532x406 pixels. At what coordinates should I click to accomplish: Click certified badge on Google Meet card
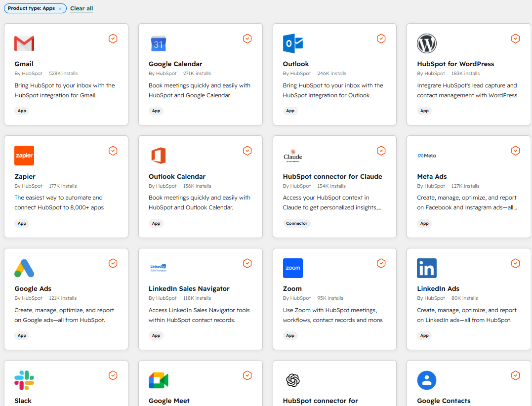247,375
